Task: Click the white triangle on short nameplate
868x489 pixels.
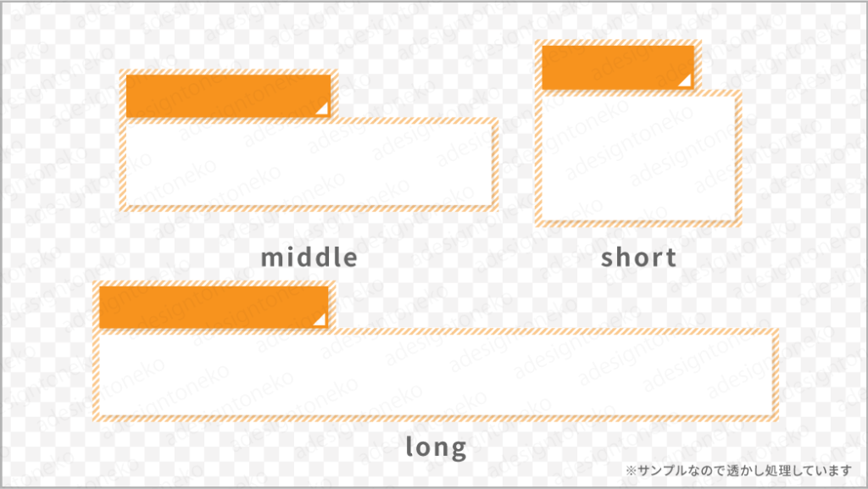Action: [x=686, y=81]
